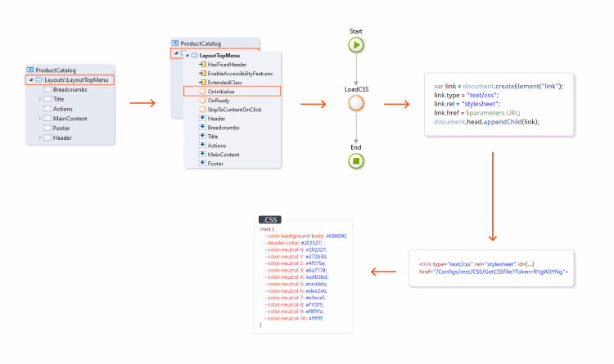614x364 pixels.
Task: Collapse the Layouts\LayoutTopMenu tree node
Action: (x=31, y=80)
